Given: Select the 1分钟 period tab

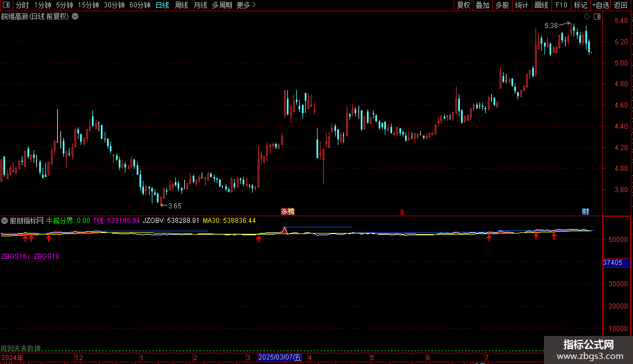Looking at the screenshot, I should click(43, 5).
